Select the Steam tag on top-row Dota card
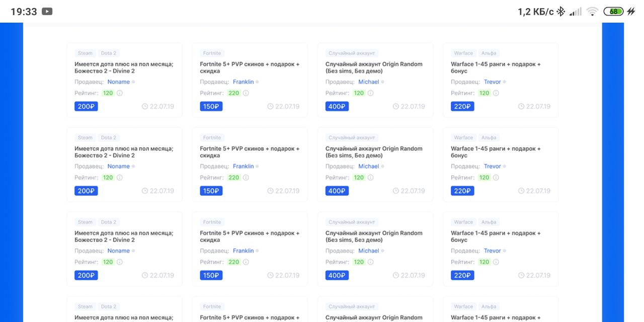Viewport: 644px width, 322px height. click(85, 53)
